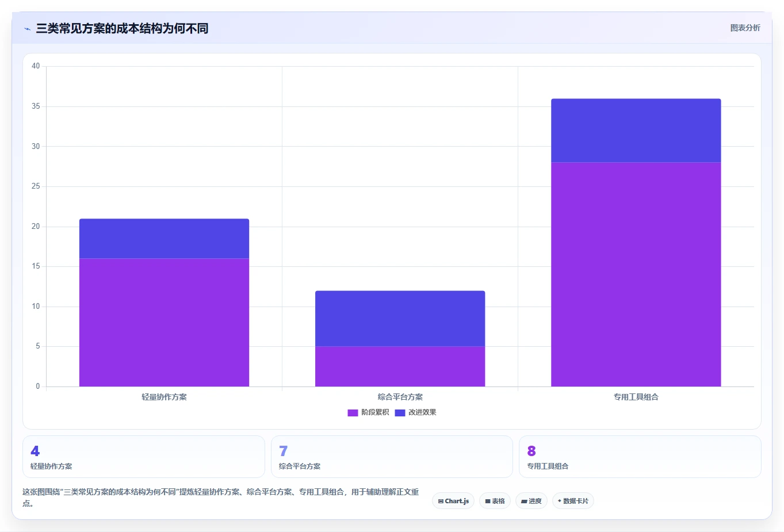Click the blue 改进效果 segment of 综合平台方案 bar

(x=400, y=319)
